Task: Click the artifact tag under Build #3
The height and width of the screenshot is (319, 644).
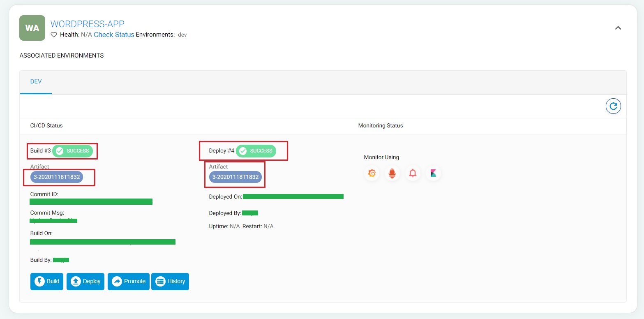Action: (57, 177)
